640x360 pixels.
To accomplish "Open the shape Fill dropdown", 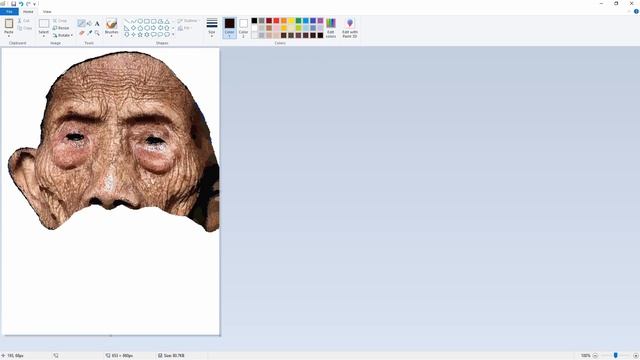I will point(185,28).
